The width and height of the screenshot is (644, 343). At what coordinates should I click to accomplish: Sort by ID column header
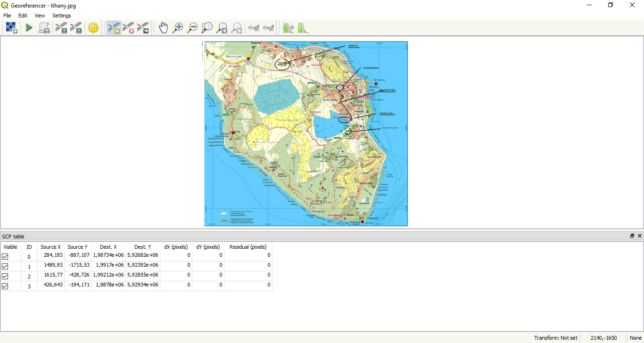pos(29,247)
